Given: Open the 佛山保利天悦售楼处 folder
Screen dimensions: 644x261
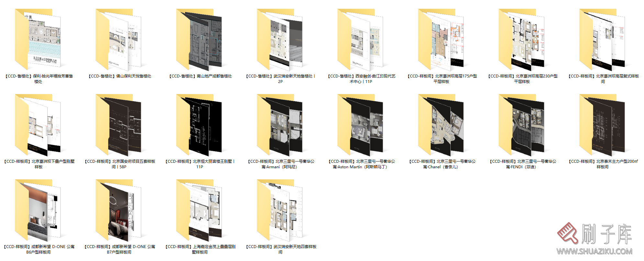Looking at the screenshot, I should tap(119, 40).
